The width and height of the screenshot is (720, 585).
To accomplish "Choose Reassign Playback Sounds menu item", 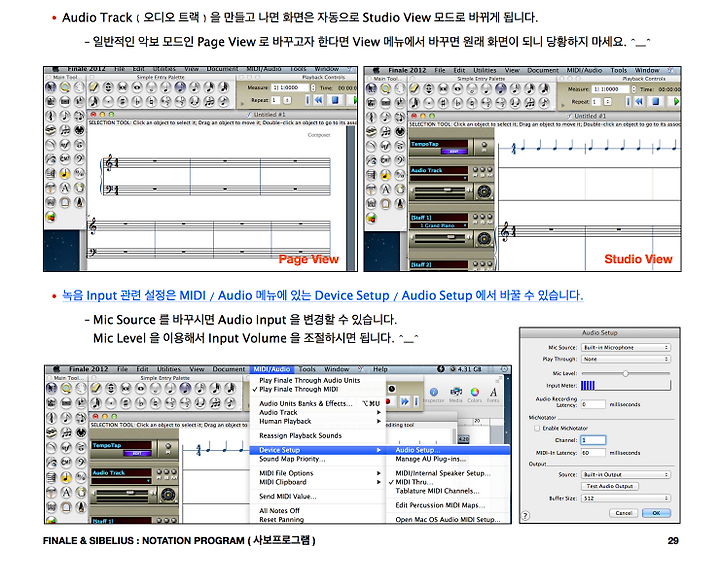I will tap(300, 436).
